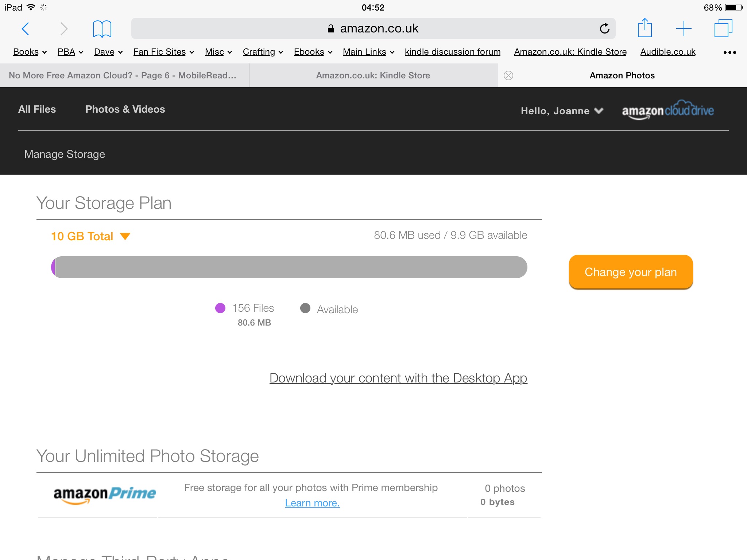Click the storage usage progress bar
The image size is (747, 560).
pos(289,267)
